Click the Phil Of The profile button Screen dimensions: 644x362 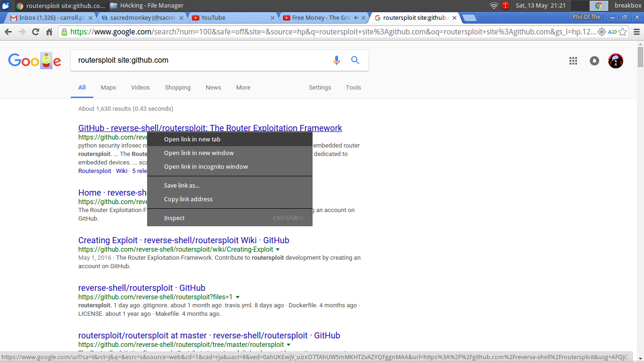pyautogui.click(x=586, y=17)
